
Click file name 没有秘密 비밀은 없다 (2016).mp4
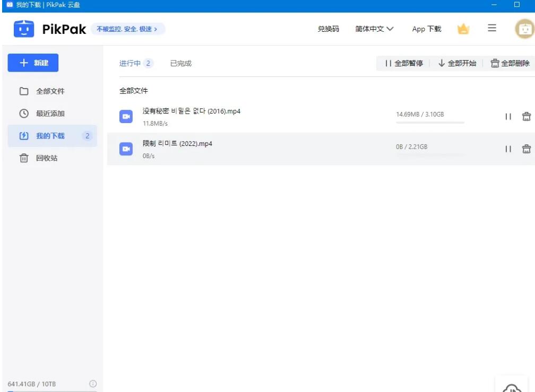(x=192, y=111)
